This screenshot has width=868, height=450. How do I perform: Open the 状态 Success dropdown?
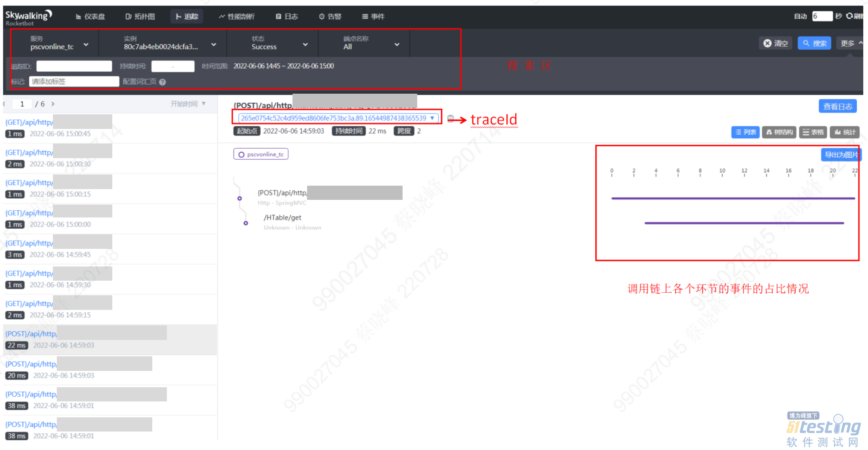(280, 43)
